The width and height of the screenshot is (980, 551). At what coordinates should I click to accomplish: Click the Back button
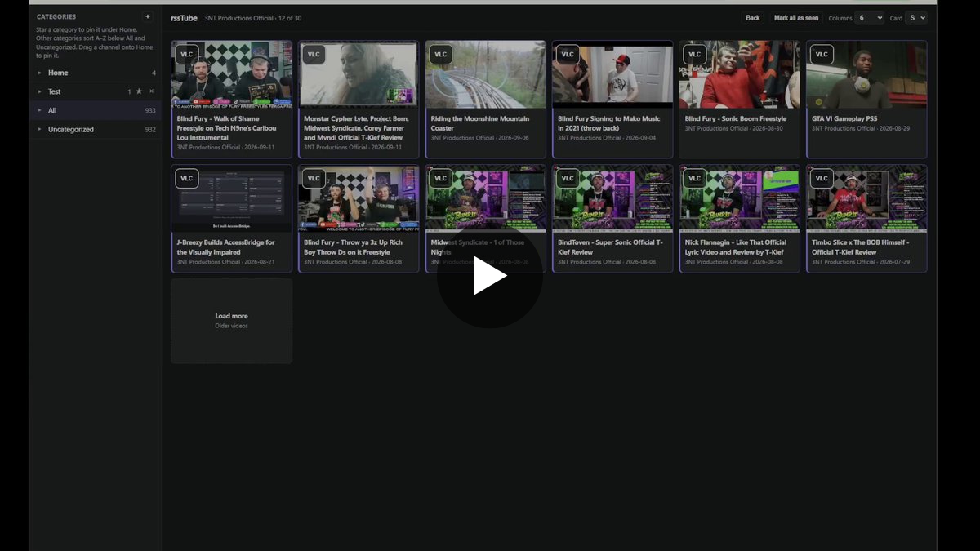(753, 17)
